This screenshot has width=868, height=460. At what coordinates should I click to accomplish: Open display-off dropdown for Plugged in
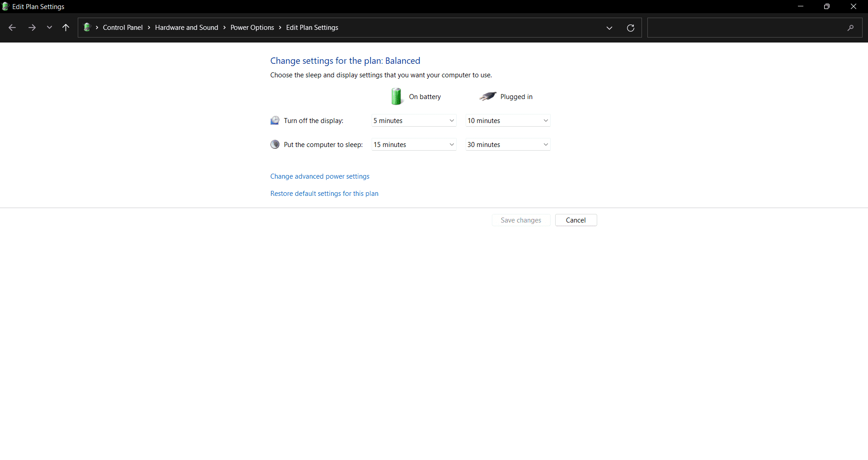[x=508, y=121]
